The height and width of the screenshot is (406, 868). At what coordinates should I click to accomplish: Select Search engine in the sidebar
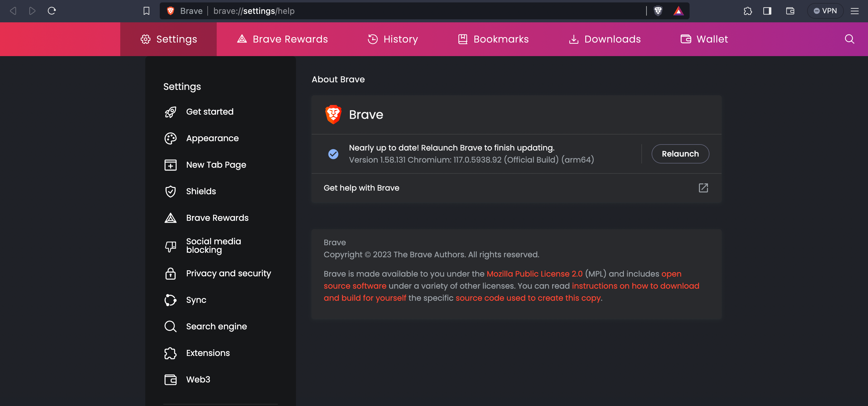tap(216, 326)
